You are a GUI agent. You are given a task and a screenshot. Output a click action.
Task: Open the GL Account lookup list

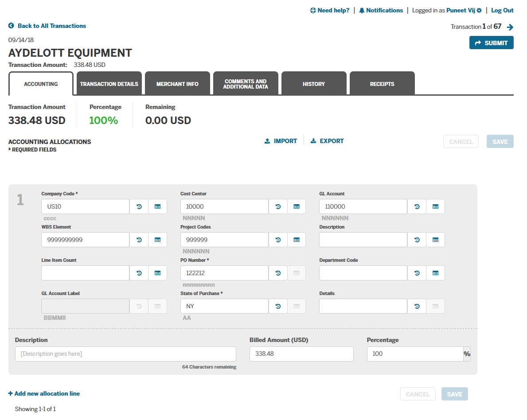point(436,206)
